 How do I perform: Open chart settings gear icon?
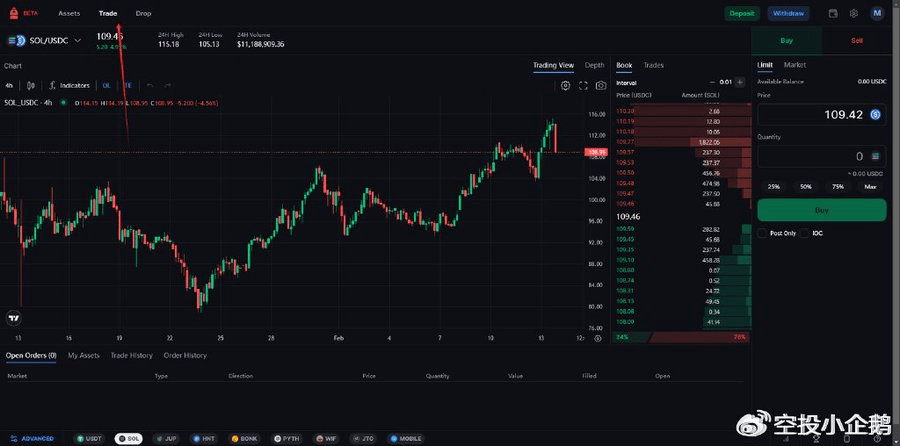(x=565, y=86)
